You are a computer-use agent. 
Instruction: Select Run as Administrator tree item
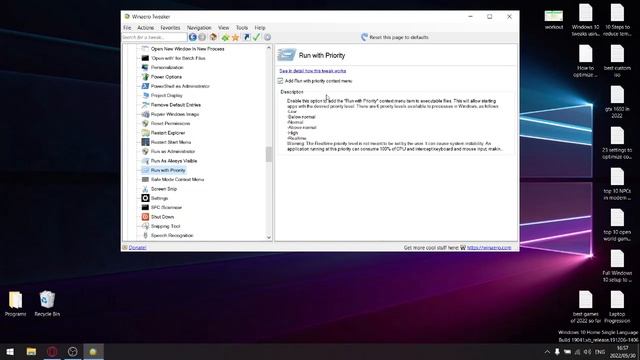tap(173, 151)
